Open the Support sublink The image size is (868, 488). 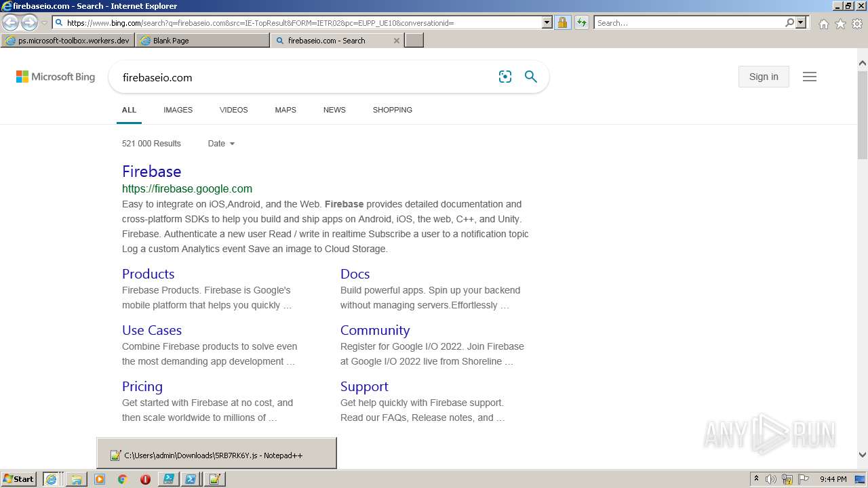[x=364, y=386]
